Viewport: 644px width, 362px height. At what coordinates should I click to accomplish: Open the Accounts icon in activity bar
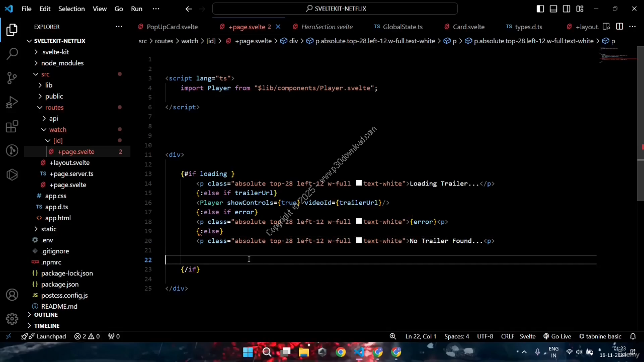click(12, 295)
